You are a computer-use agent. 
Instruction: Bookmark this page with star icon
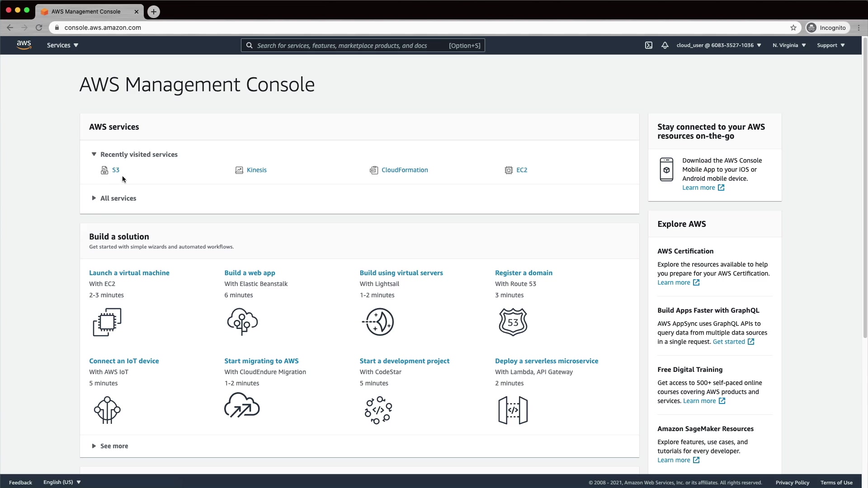(793, 28)
